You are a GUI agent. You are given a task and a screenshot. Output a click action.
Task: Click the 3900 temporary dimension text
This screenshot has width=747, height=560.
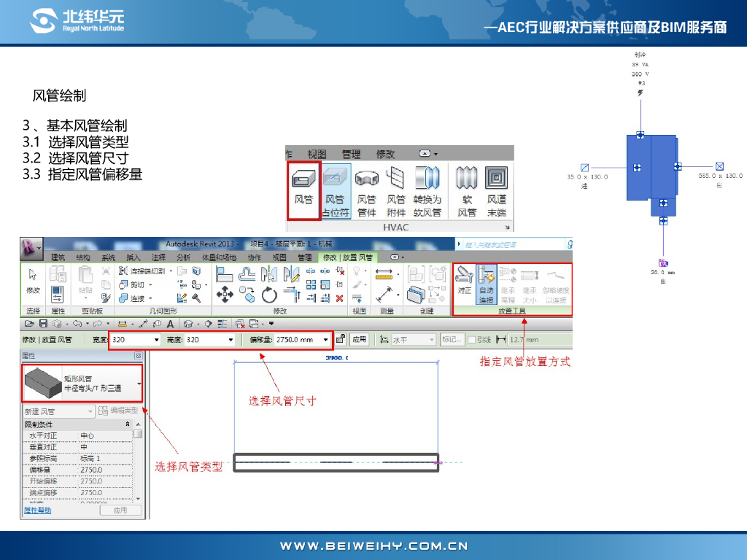[x=337, y=357]
